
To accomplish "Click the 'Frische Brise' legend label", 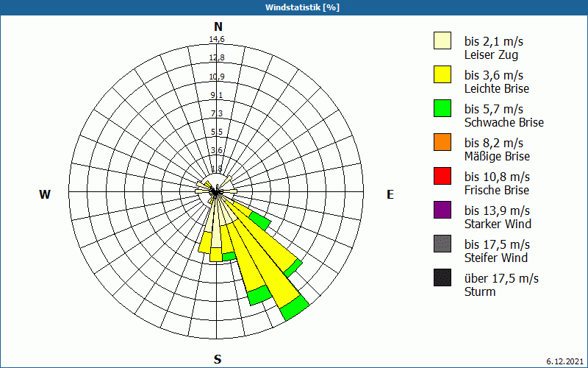I will pyautogui.click(x=497, y=190).
